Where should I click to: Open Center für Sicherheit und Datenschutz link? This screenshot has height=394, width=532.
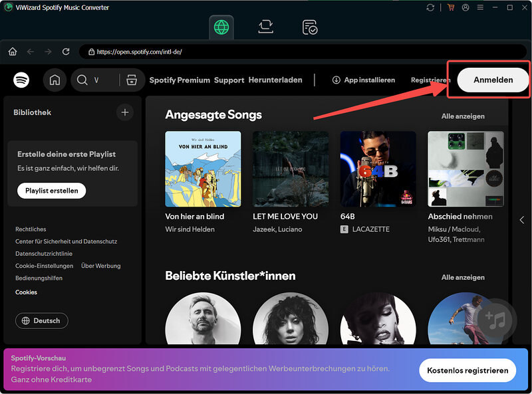tap(66, 241)
